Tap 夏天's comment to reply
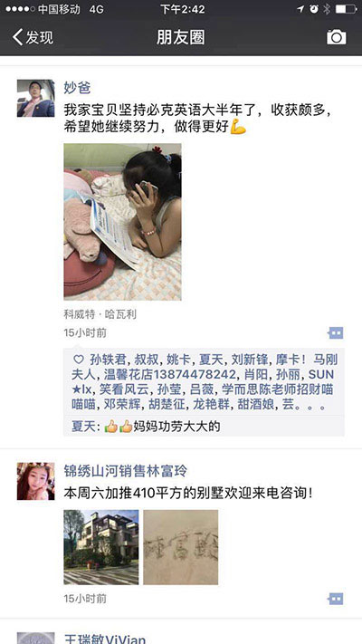The width and height of the screenshot is (362, 644). coord(204,427)
